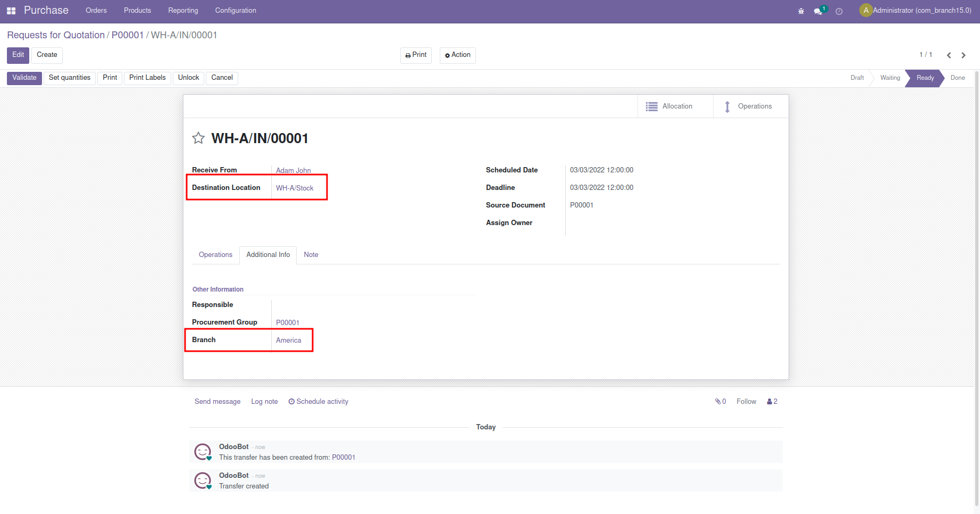Open attachments paperclip counter
The width and height of the screenshot is (980, 514).
coord(721,402)
